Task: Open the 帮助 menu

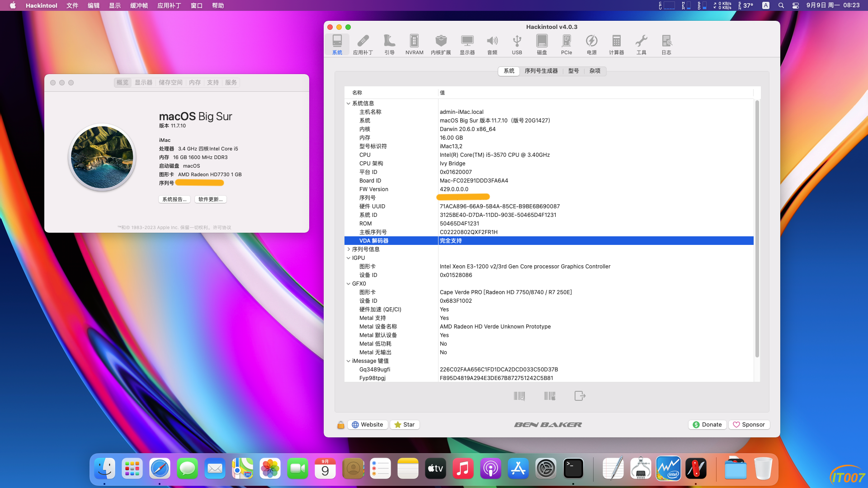Action: pyautogui.click(x=218, y=5)
